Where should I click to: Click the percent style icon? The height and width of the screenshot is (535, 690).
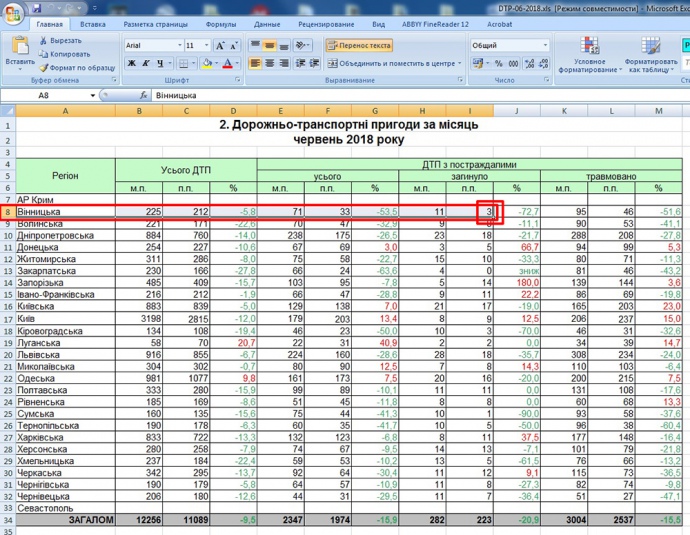click(x=497, y=63)
